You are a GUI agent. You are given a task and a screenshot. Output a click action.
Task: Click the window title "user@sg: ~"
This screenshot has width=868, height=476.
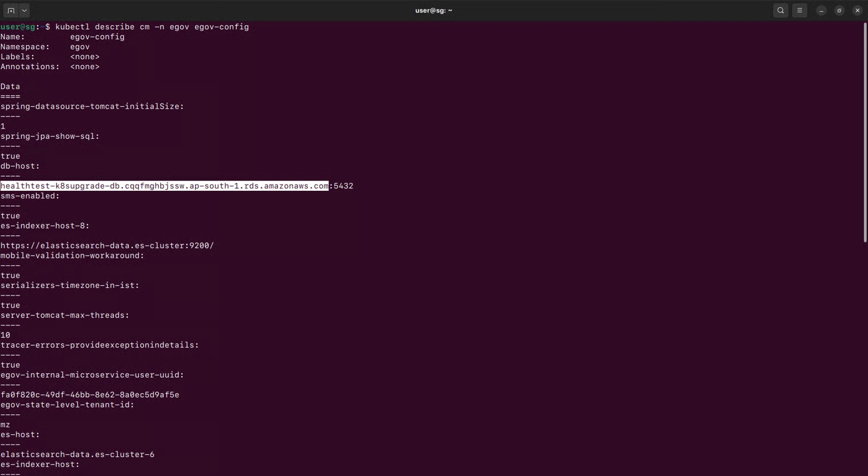[433, 10]
